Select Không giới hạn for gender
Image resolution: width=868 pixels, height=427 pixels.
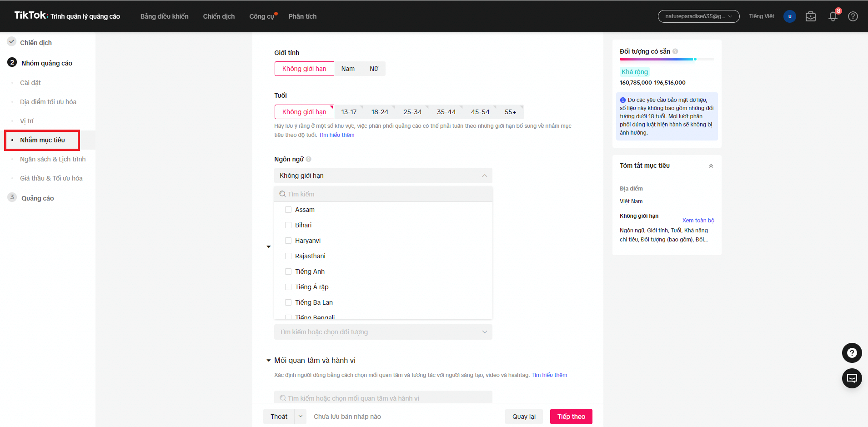[x=304, y=69]
